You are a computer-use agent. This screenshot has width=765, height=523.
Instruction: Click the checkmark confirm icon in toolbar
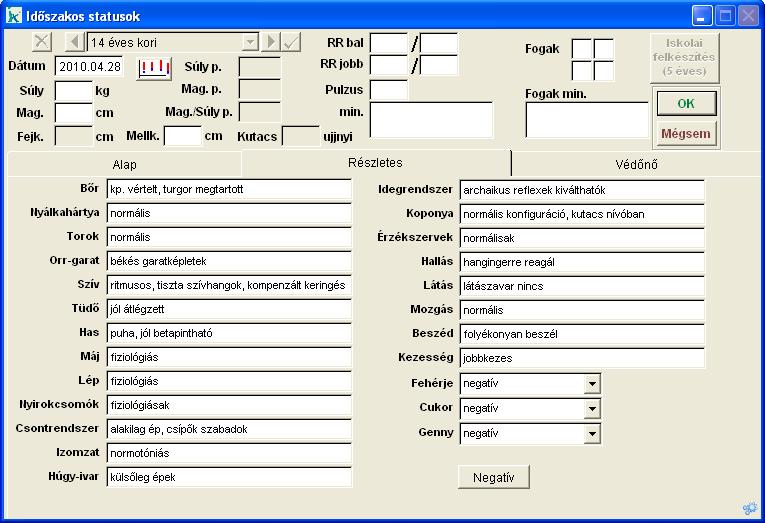pyautogui.click(x=291, y=42)
